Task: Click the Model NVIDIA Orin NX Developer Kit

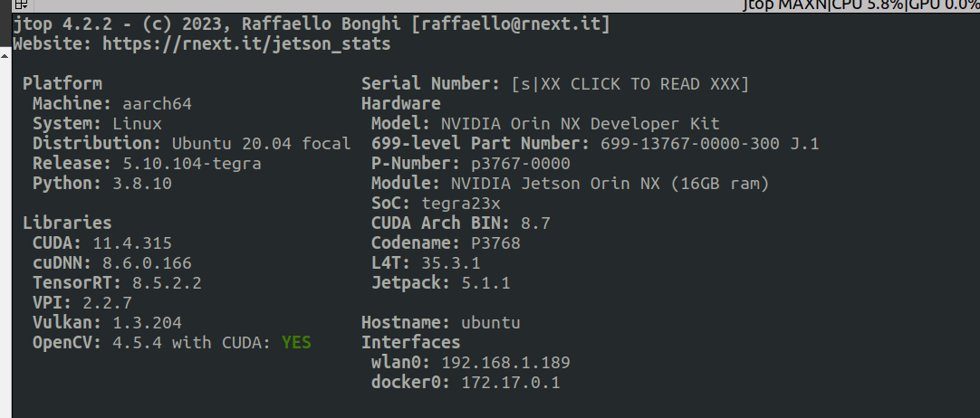Action: tap(580, 124)
